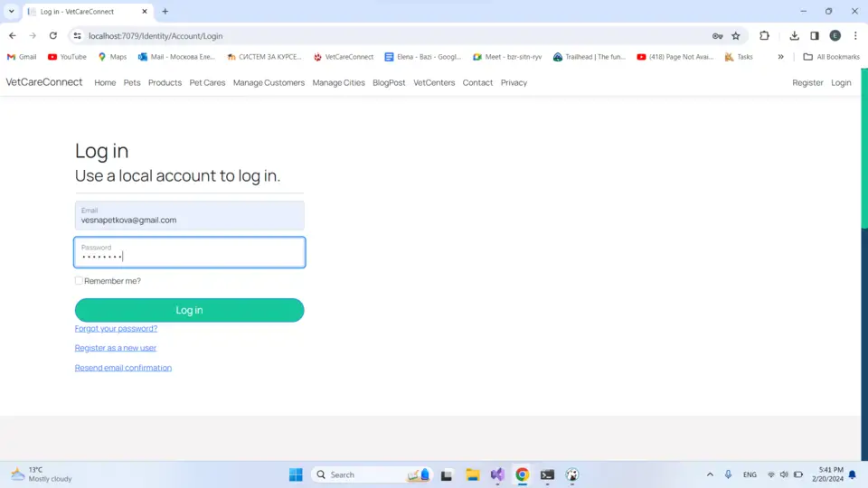Open the tab search dropdown arrow
This screenshot has width=868, height=488.
coord(12,12)
